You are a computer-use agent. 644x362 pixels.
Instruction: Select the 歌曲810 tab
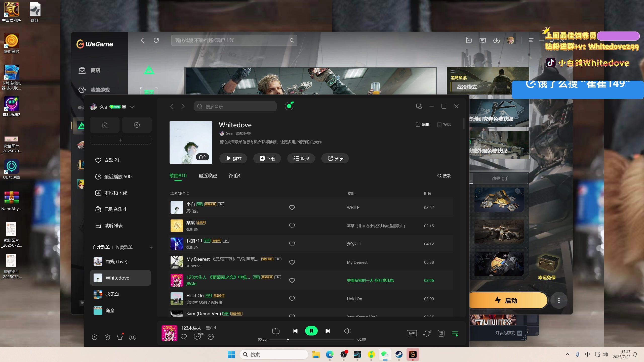click(x=178, y=176)
